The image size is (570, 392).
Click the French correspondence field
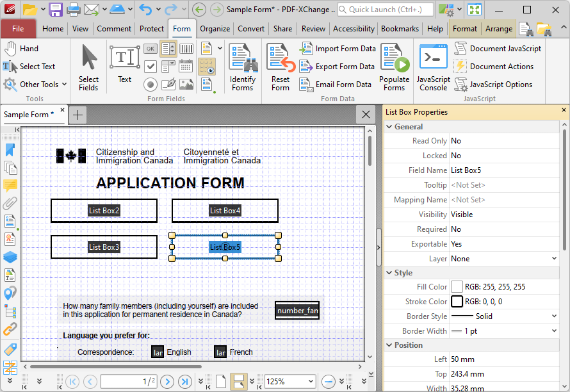coord(221,352)
